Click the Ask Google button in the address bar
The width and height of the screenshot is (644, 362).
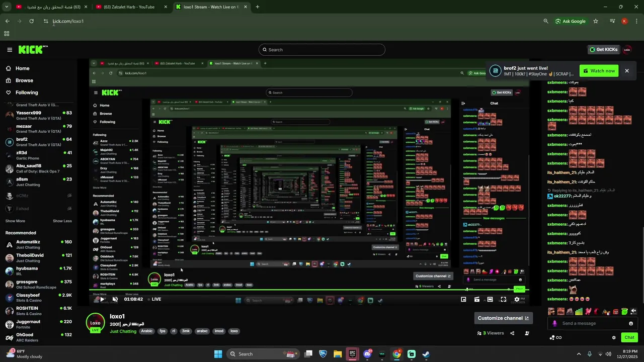click(571, 21)
